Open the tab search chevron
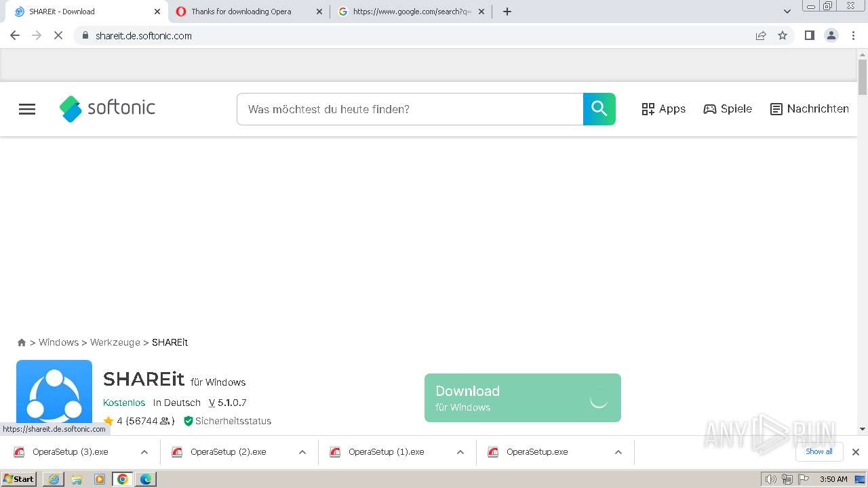Image resolution: width=868 pixels, height=488 pixels. point(787,12)
